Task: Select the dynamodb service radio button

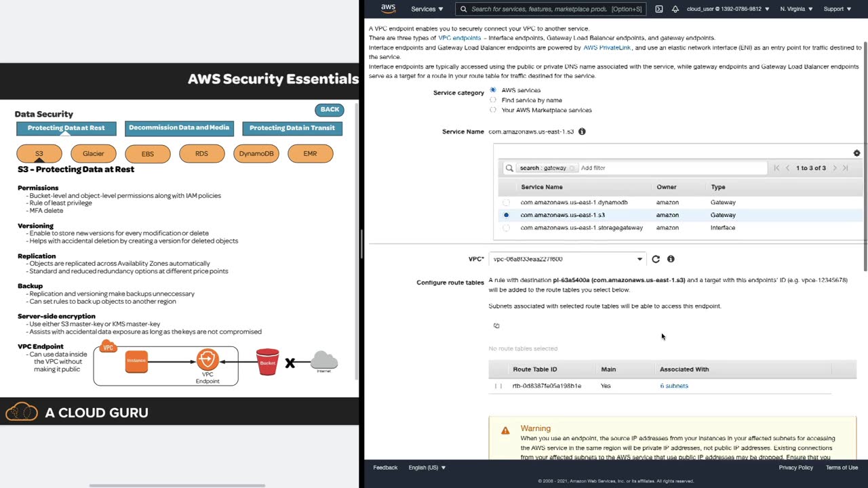Action: coord(506,203)
